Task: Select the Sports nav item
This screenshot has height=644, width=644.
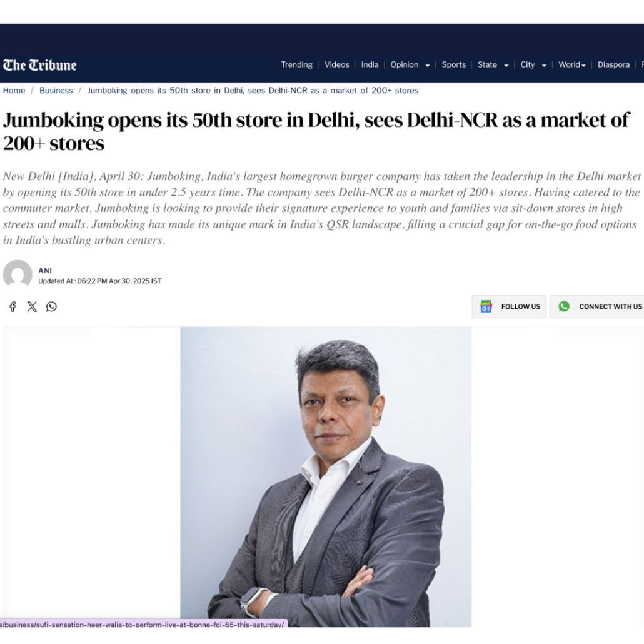Action: pos(453,65)
